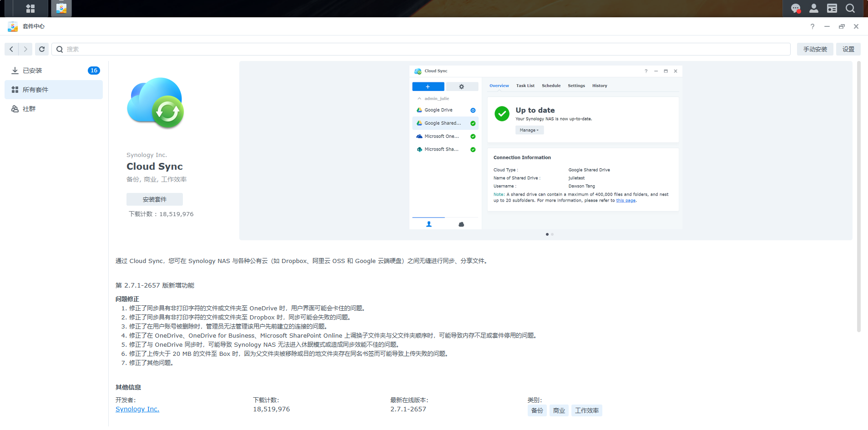Open the notifications chat bubble icon
The height and width of the screenshot is (430, 868).
coord(796,8)
